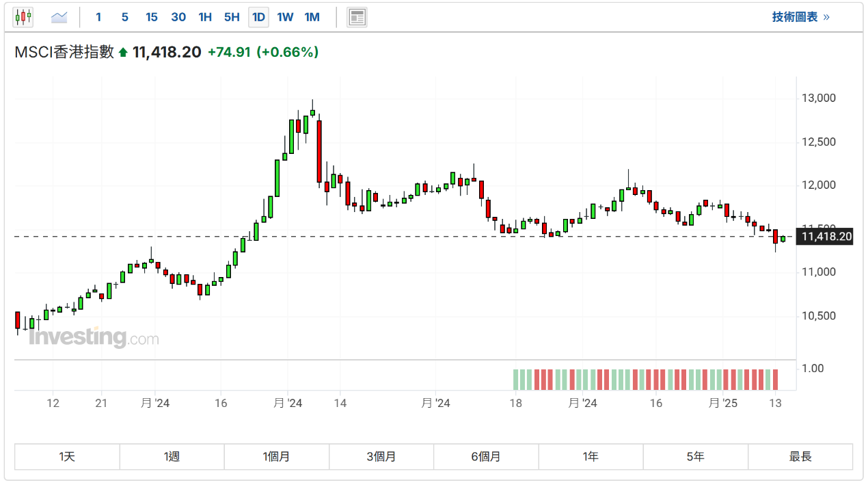The width and height of the screenshot is (868, 485).
Task: Switch to the 5H interval
Action: [232, 17]
